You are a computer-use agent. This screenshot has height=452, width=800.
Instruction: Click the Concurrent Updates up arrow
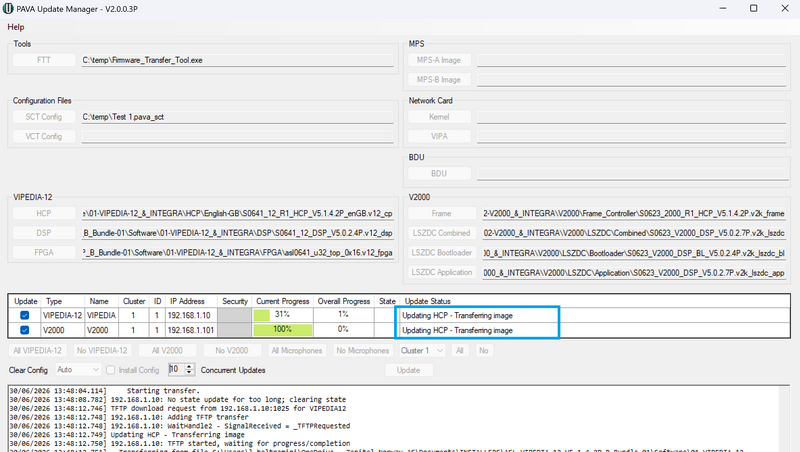pos(189,366)
